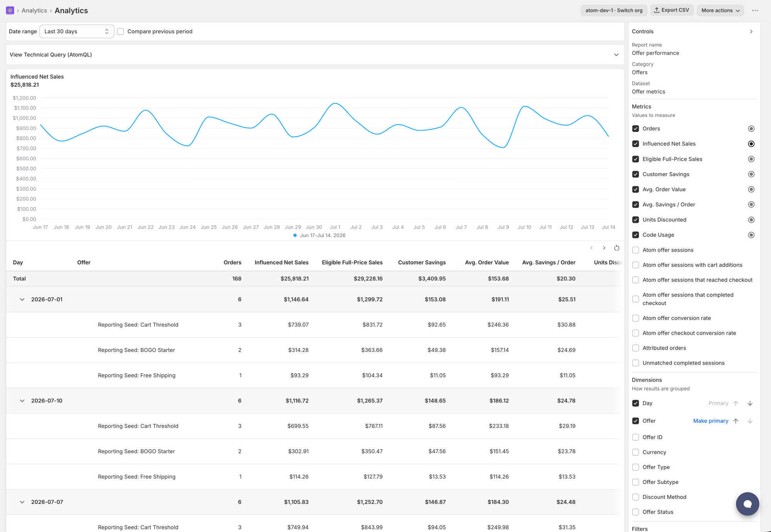Sort by Customer Savings column header
Screen dimensions: 771x532
[422, 263]
